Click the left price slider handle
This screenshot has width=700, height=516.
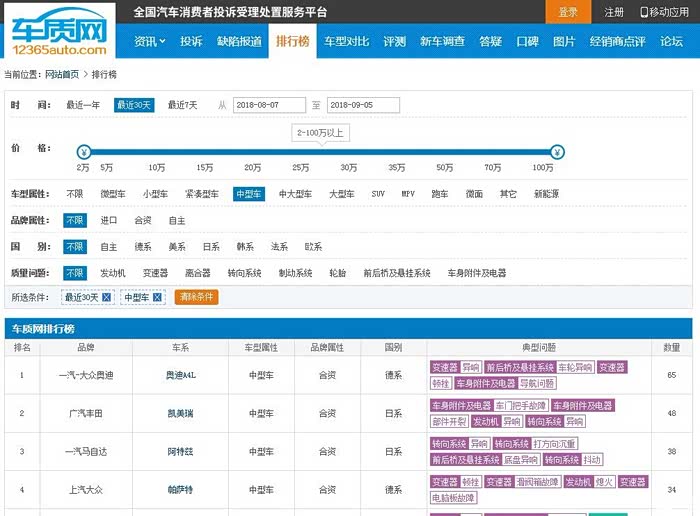84,152
